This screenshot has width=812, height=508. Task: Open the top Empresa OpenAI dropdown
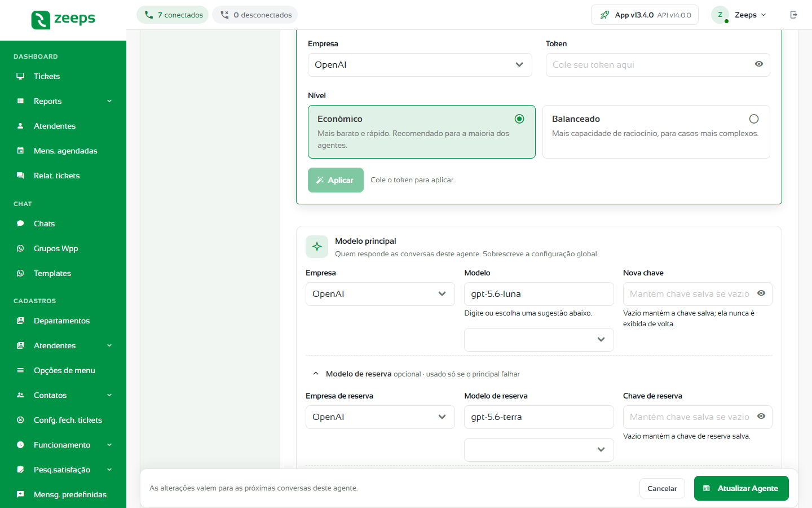pyautogui.click(x=420, y=65)
